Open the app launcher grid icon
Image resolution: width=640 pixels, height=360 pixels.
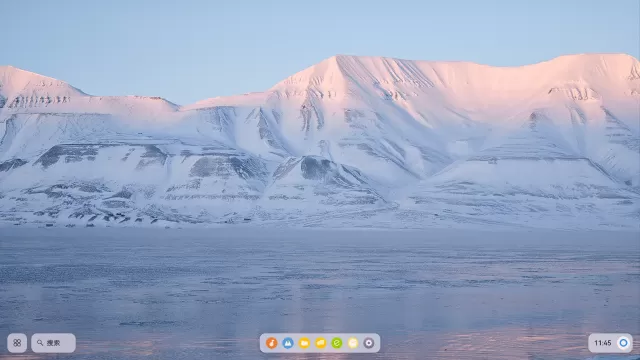pos(17,343)
